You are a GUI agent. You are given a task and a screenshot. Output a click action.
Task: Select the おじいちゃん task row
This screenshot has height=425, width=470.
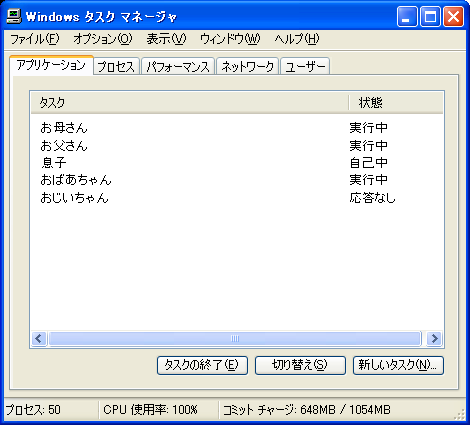[237, 198]
